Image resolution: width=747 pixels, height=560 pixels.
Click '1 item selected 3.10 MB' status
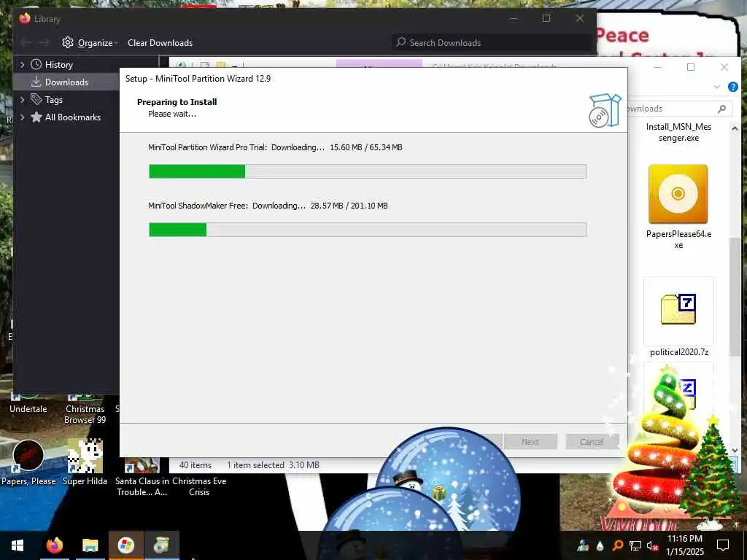click(x=273, y=465)
